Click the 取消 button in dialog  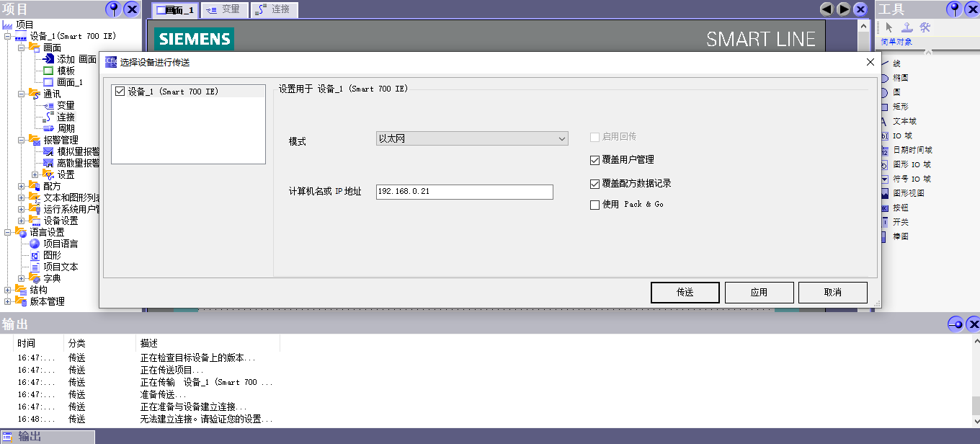(832, 293)
